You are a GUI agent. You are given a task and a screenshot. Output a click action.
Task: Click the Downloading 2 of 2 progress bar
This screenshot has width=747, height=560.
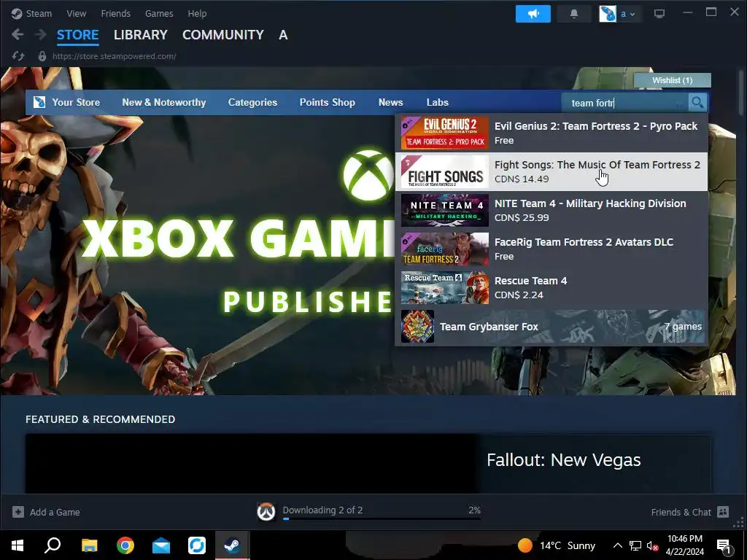click(382, 518)
